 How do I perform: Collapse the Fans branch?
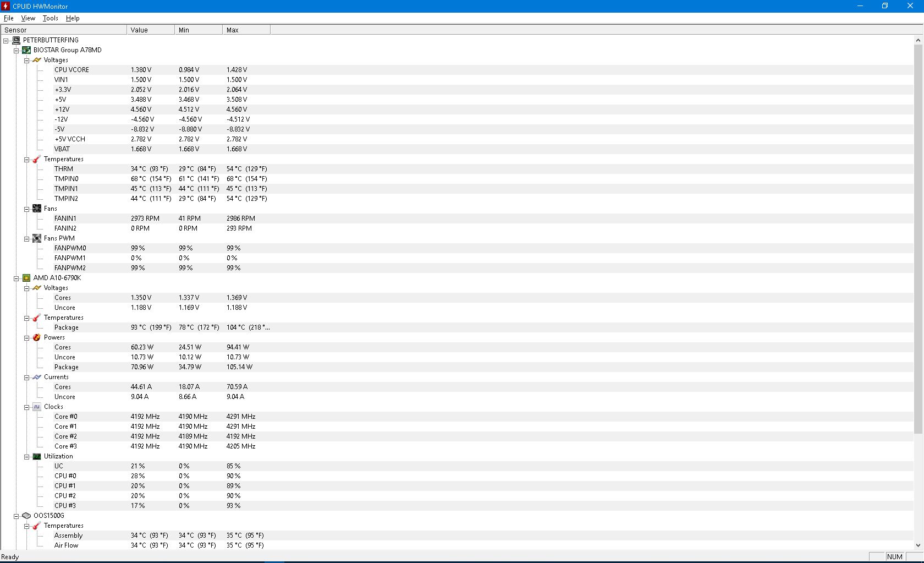(x=26, y=209)
